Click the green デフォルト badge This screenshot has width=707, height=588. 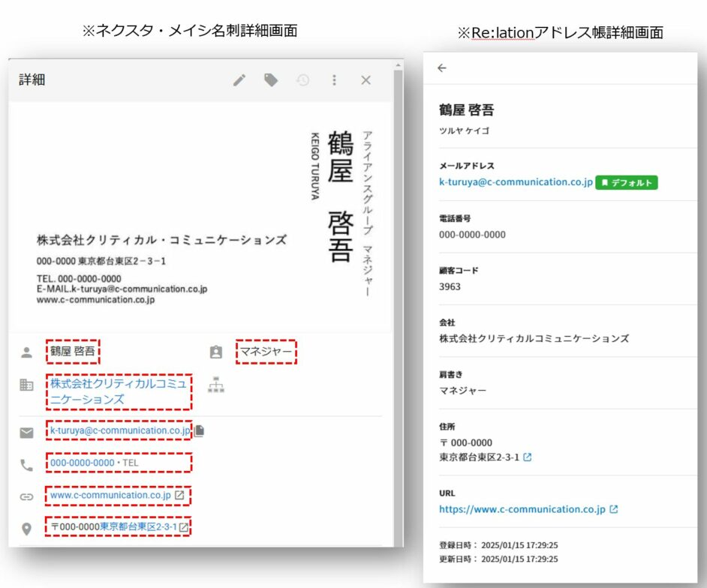coord(626,182)
